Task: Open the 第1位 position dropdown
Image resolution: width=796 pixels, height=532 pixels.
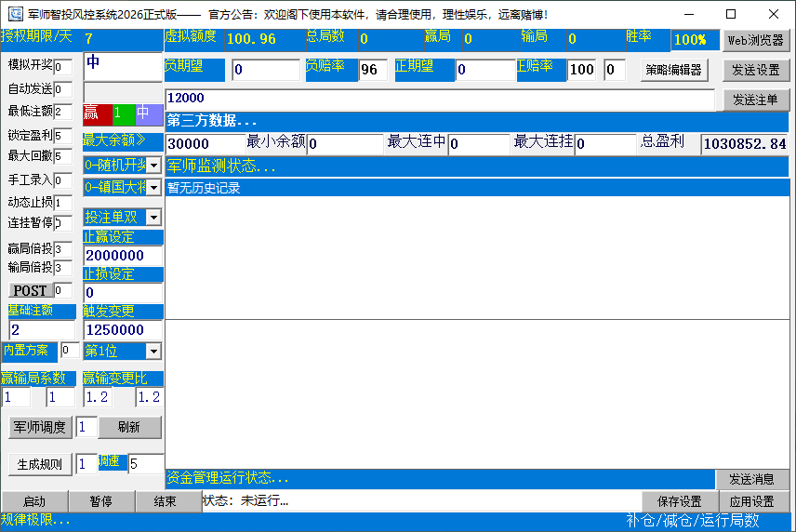Action: click(x=153, y=351)
